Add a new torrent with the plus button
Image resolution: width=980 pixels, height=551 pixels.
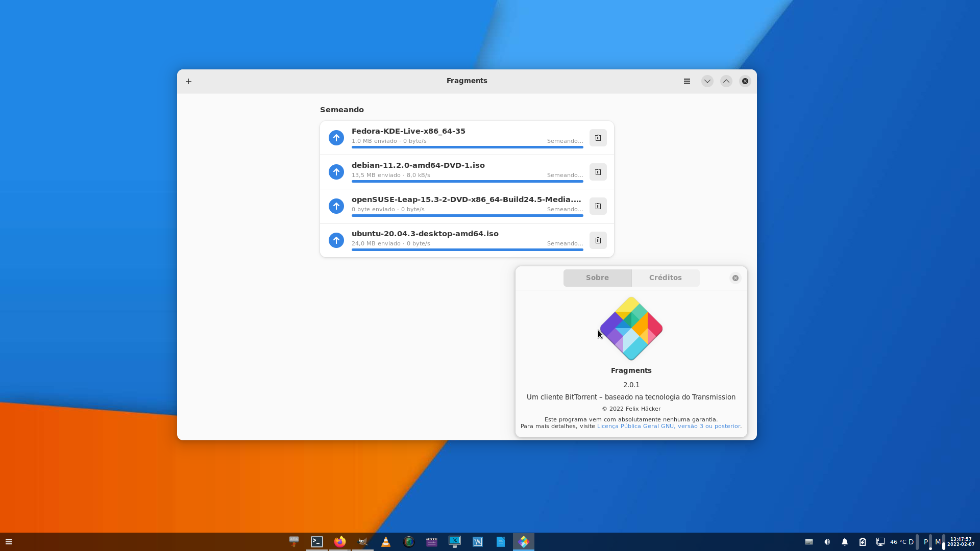[189, 81]
